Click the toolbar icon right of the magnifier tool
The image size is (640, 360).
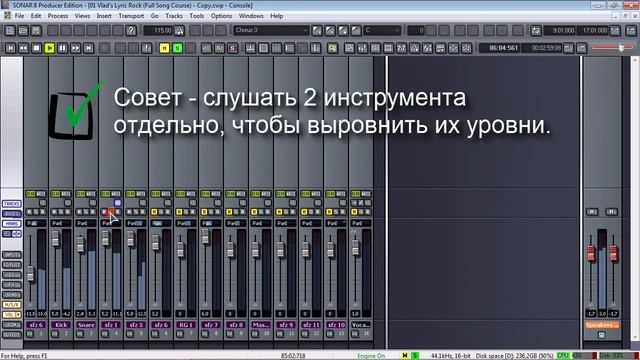click(x=349, y=48)
